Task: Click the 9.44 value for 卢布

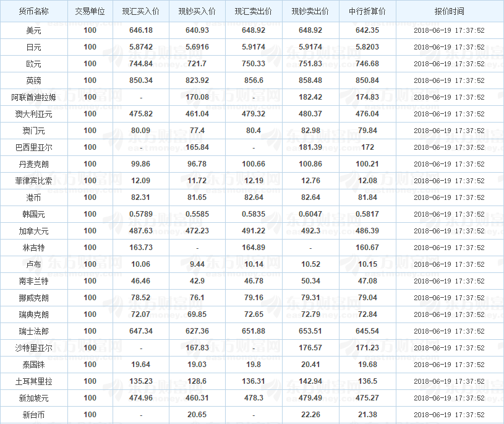Action: point(197,264)
